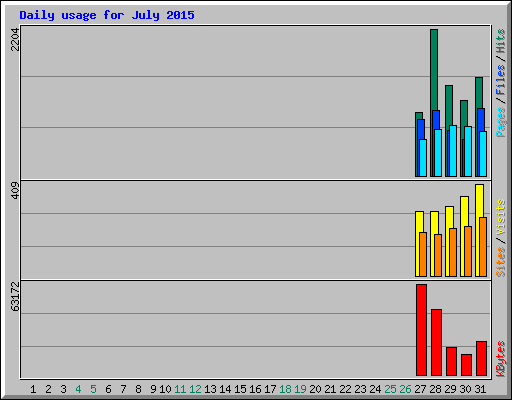Click day label 23 on the X-axis
This screenshot has width=512, height=400.
coord(360,389)
